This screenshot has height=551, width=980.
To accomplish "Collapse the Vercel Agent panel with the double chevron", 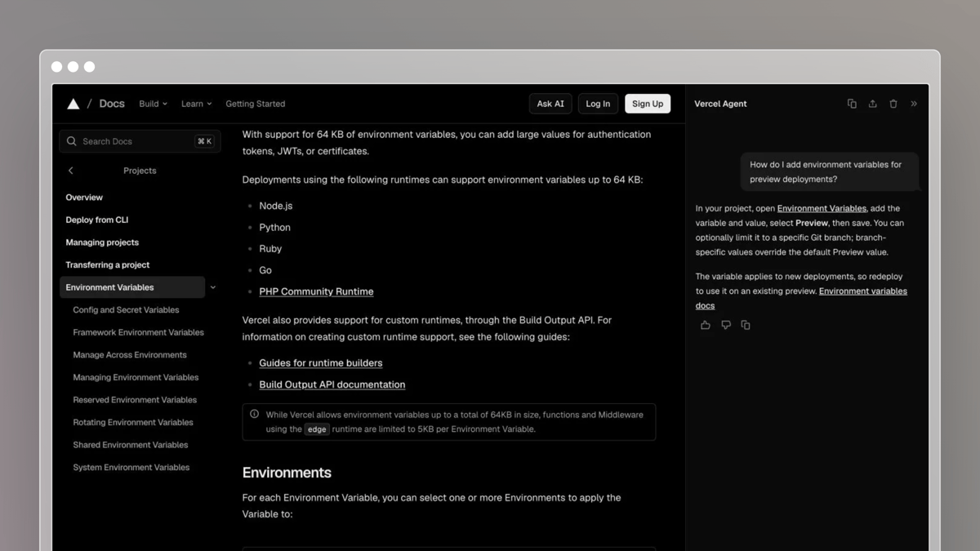I will (914, 104).
